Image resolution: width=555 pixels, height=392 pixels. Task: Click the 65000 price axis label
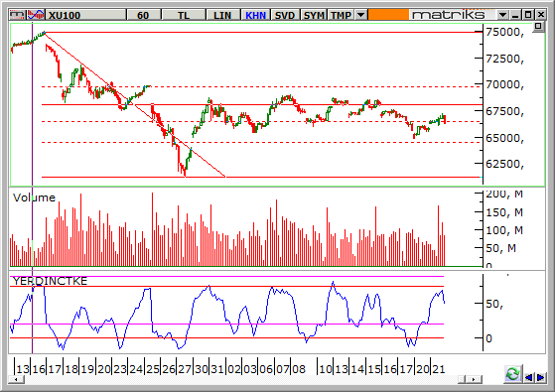click(504, 138)
